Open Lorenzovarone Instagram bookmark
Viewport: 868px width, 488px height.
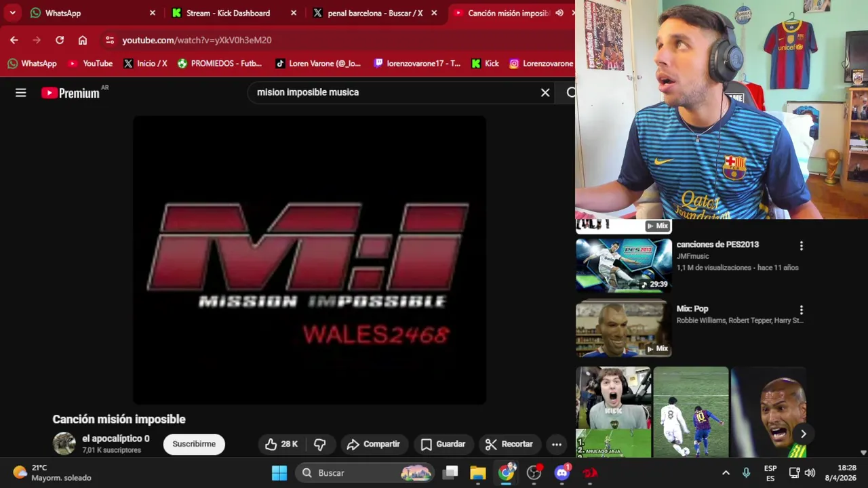click(541, 63)
